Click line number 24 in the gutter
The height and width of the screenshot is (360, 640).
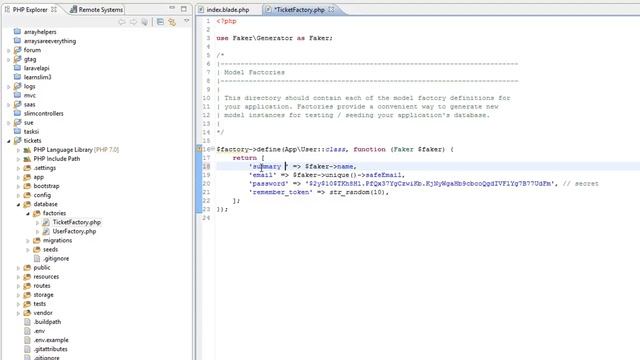pos(207,218)
